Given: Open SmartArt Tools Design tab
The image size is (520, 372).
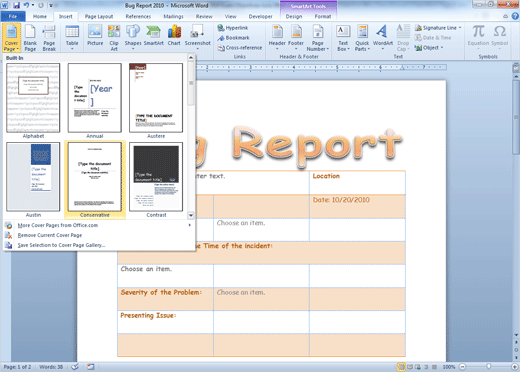Looking at the screenshot, I should tap(294, 16).
